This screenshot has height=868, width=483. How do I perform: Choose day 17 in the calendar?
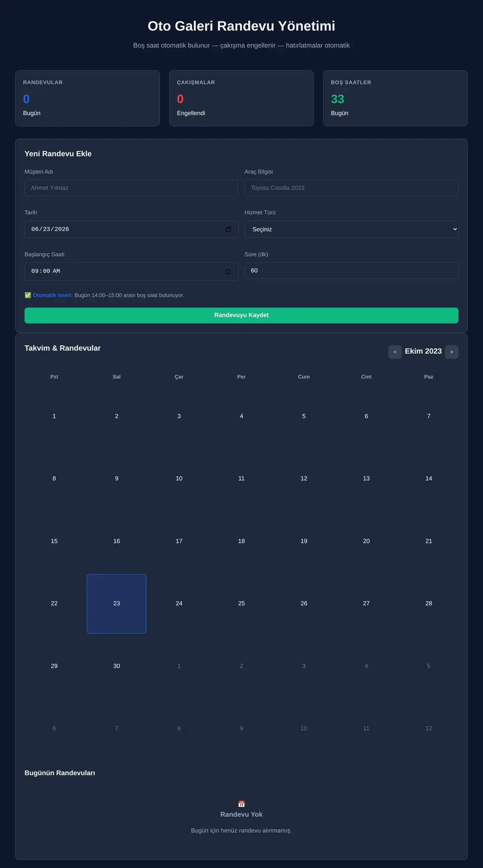pos(179,541)
